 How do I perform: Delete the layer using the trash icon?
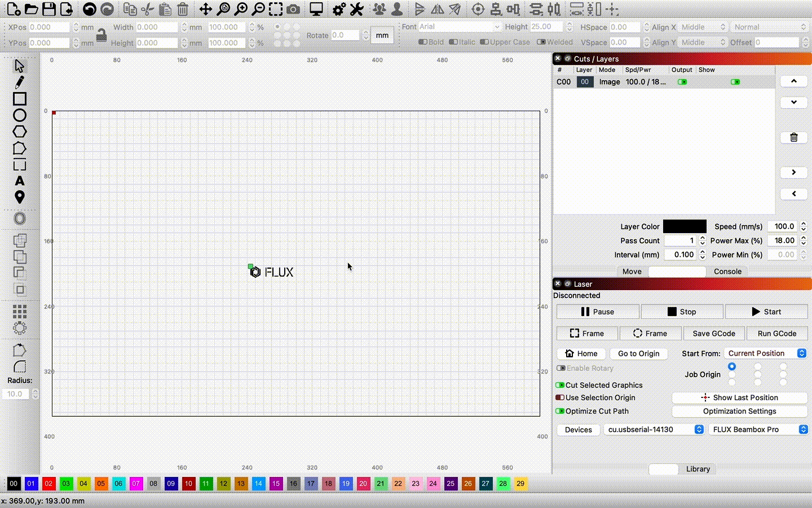[793, 137]
